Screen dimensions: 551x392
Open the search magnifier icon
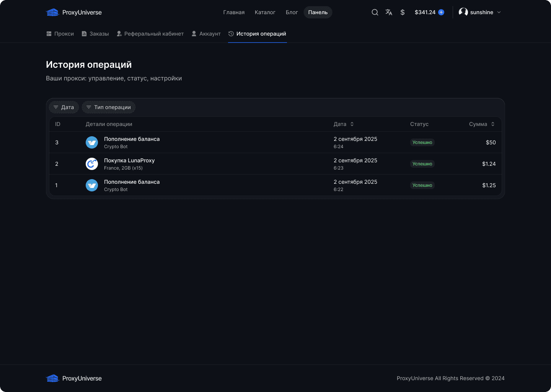coord(375,12)
